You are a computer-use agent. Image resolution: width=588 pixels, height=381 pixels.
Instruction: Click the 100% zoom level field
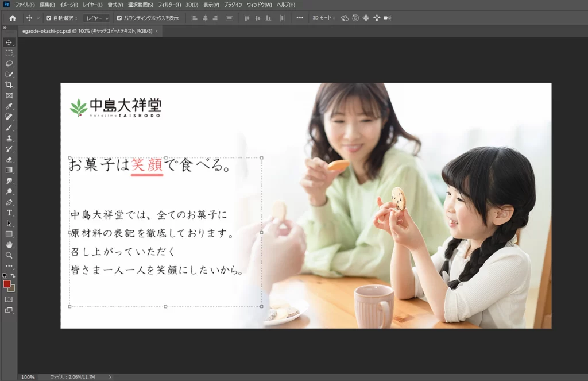coord(28,377)
